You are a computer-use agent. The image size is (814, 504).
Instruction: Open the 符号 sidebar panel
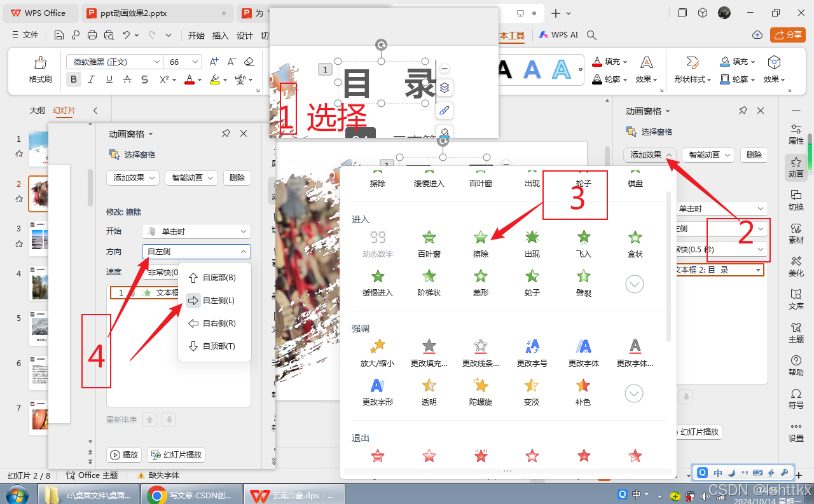point(796,398)
